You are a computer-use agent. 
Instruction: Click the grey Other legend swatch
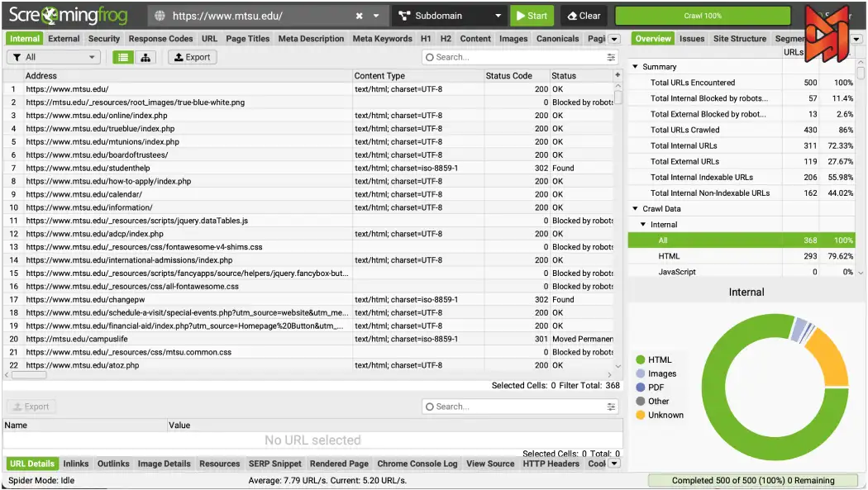(641, 402)
